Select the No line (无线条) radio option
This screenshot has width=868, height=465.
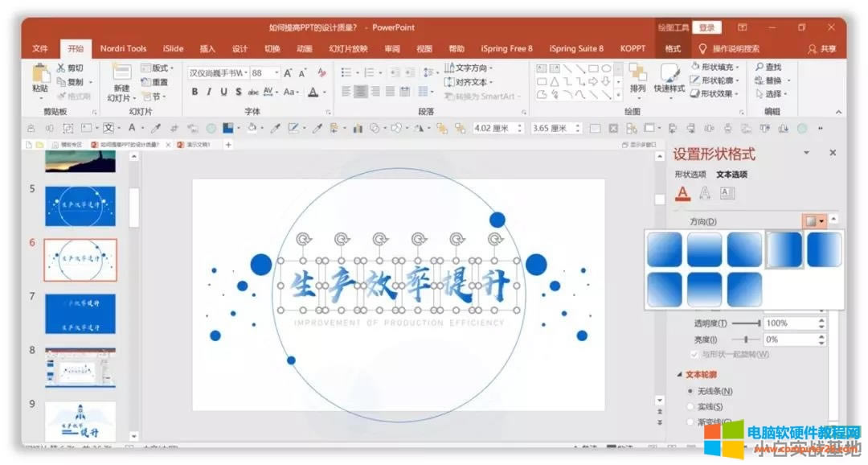690,391
